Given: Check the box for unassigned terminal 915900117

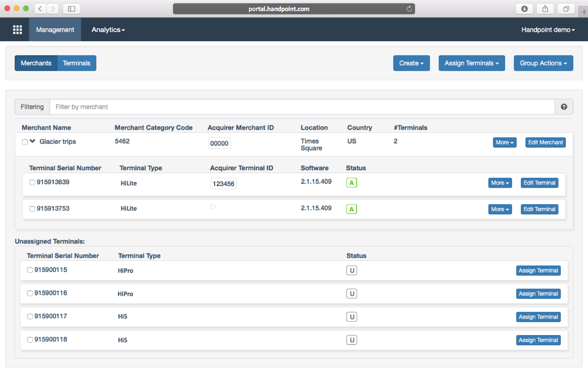Looking at the screenshot, I should (30, 316).
